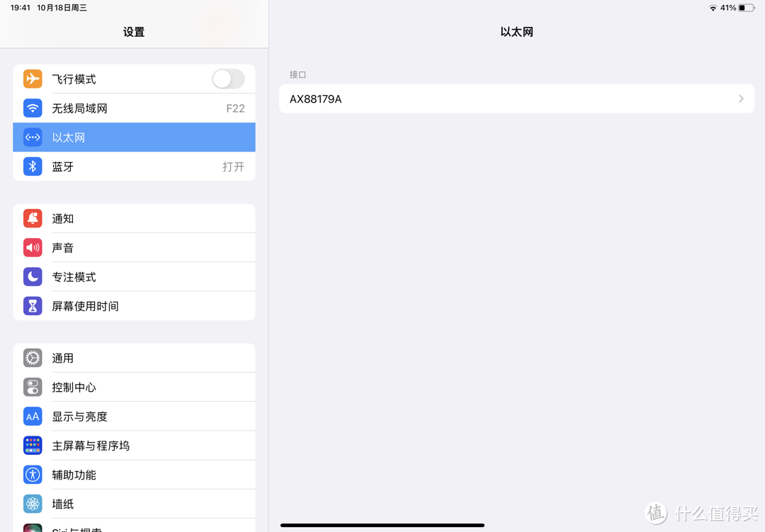Open the 飞行模式 settings row label
This screenshot has height=532, width=765.
pyautogui.click(x=74, y=79)
